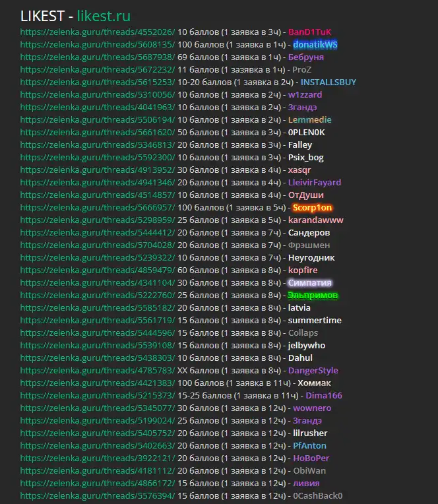Open thread link 4866172
Image resolution: width=438 pixels, height=504 pixels.
pos(98,484)
